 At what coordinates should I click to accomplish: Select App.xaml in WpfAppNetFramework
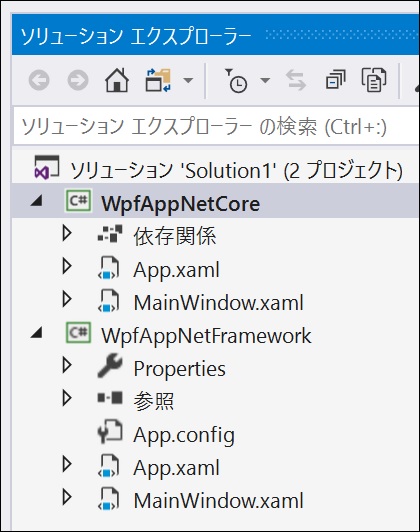click(176, 468)
